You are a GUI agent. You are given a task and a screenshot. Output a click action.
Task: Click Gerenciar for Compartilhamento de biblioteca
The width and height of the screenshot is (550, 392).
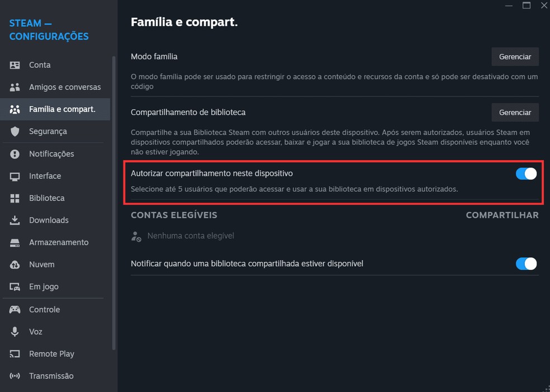pyautogui.click(x=515, y=112)
